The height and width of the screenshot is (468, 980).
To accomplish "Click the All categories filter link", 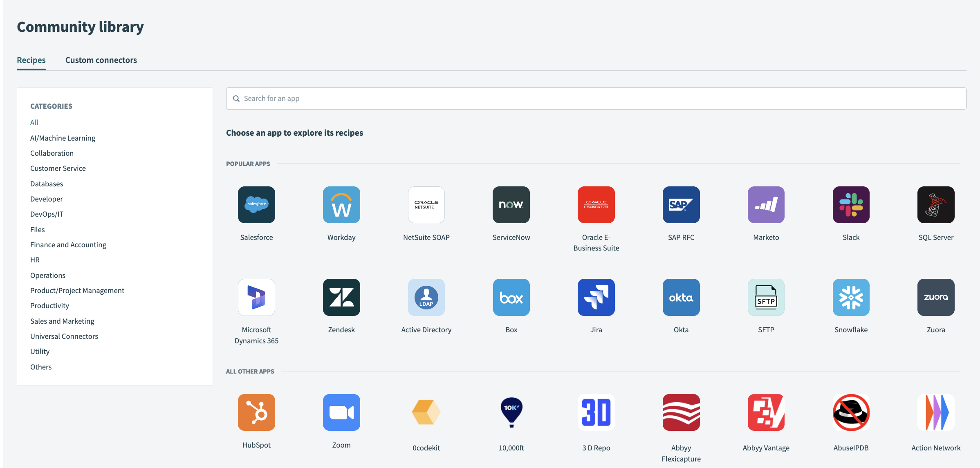I will coord(34,123).
